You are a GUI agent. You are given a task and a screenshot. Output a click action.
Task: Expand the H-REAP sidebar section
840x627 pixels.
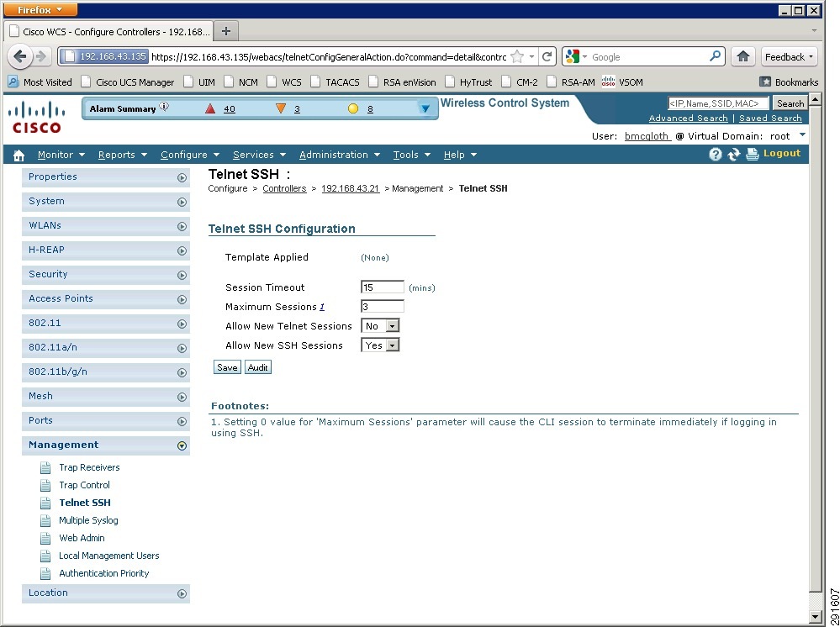click(x=182, y=250)
